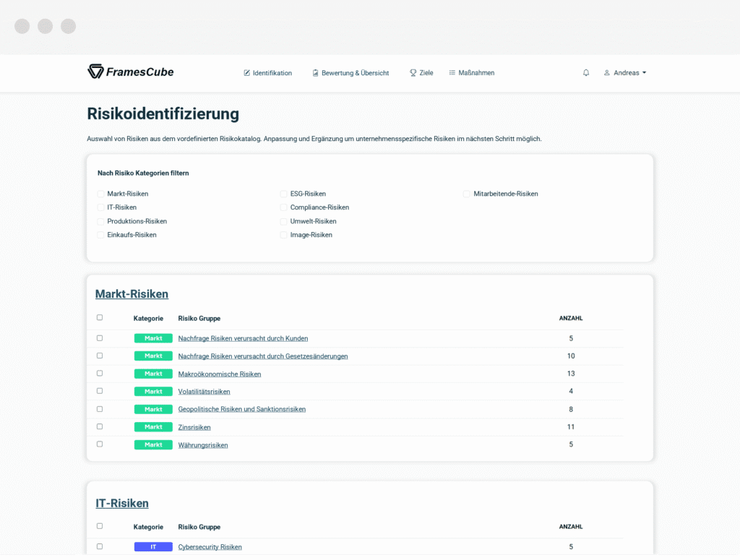740x560 pixels.
Task: Click the blue IT badge in Cybersecurity row
Action: point(153,547)
